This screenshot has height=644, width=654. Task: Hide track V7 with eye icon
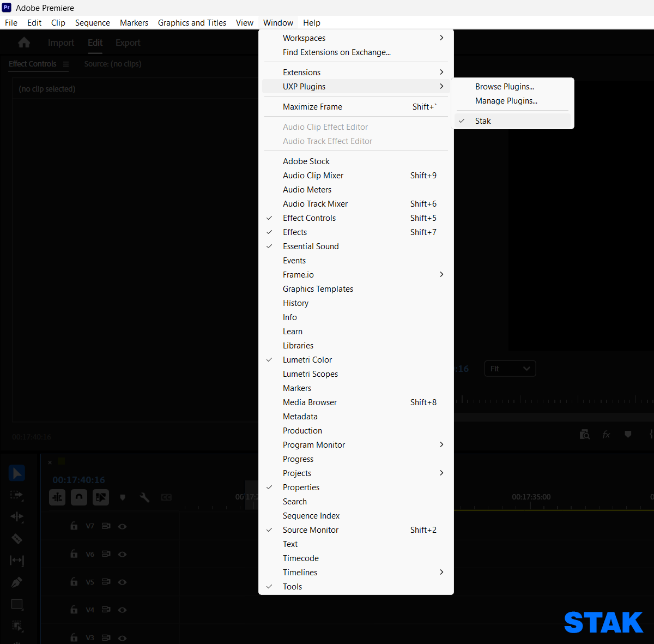tap(123, 526)
